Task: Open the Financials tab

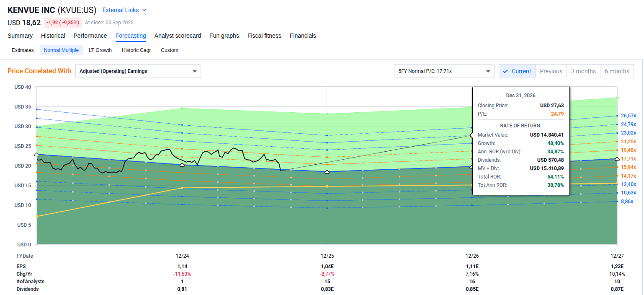Action: point(303,36)
